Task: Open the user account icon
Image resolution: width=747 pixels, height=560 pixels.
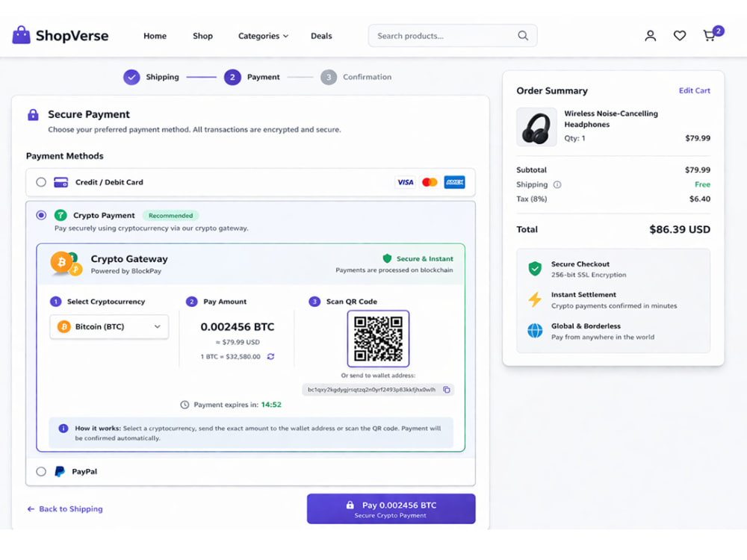Action: point(651,36)
